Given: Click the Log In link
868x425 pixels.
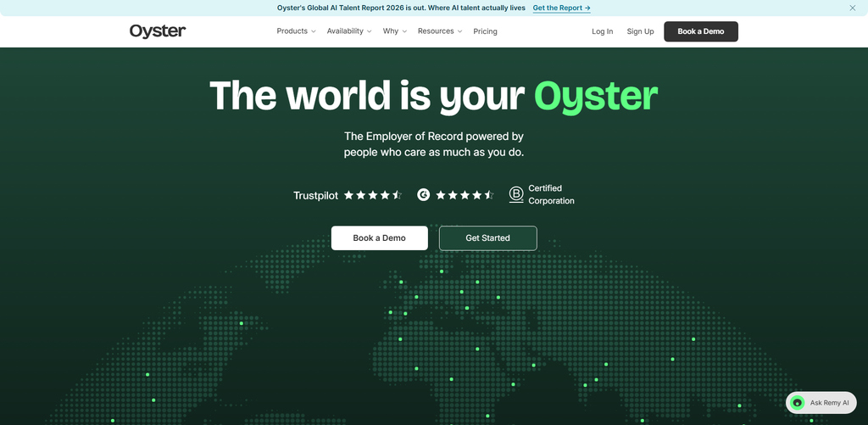Looking at the screenshot, I should click(x=603, y=31).
